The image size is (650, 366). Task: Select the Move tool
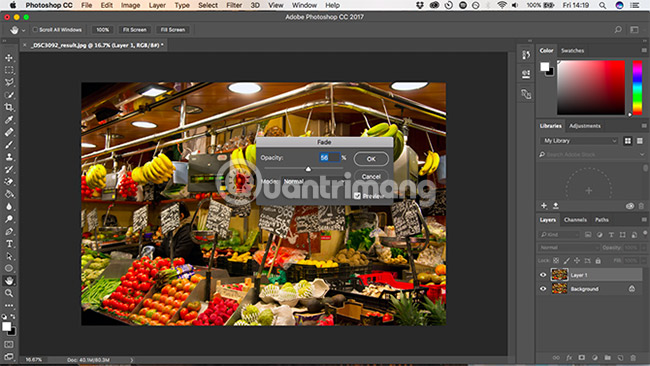pos(9,58)
